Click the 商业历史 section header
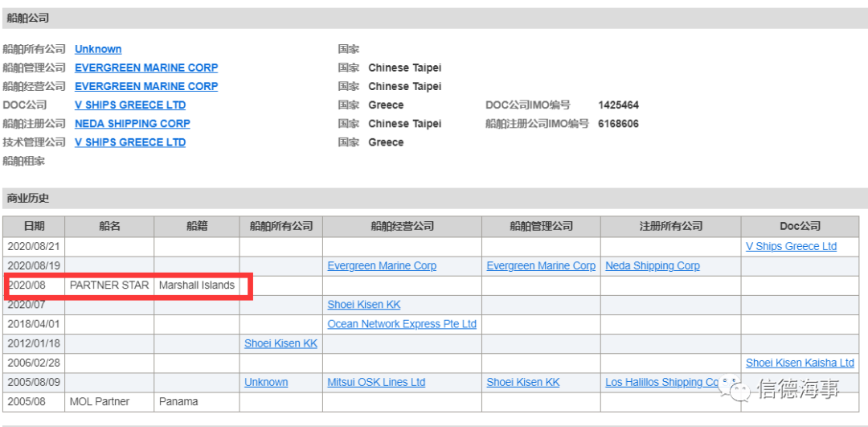The image size is (868, 427). [x=434, y=199]
